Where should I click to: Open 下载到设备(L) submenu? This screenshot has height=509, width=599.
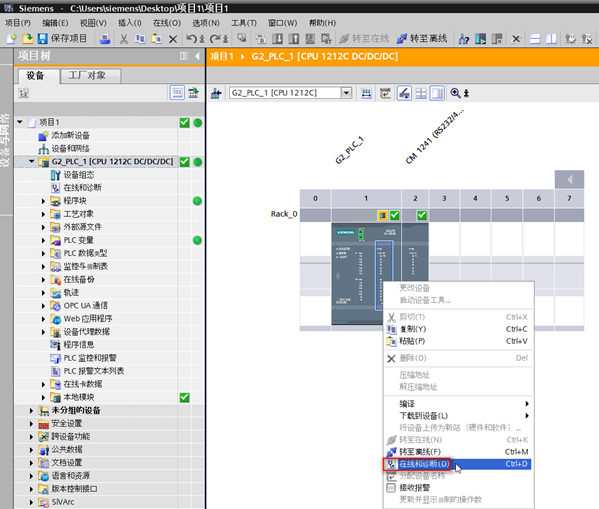(458, 416)
